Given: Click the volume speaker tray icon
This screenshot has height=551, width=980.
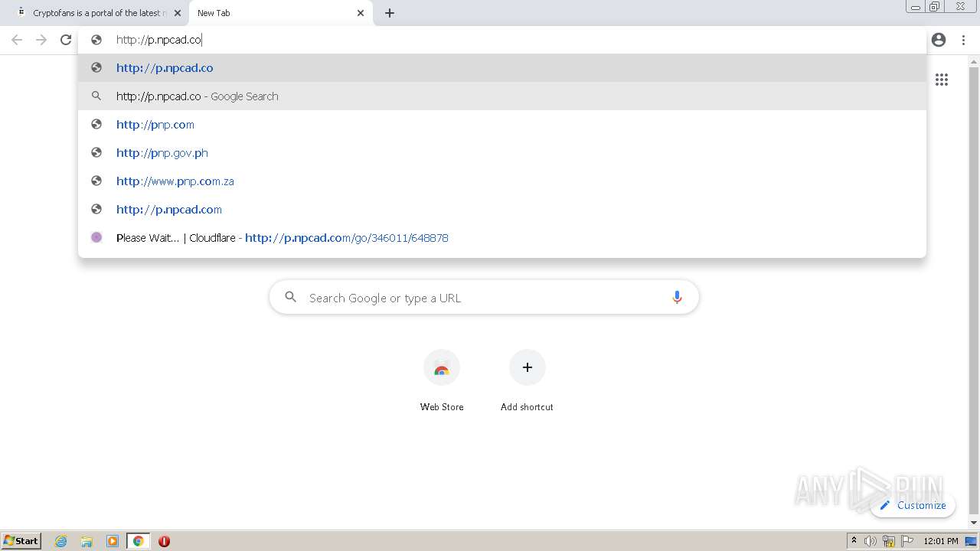Looking at the screenshot, I should coord(871,541).
